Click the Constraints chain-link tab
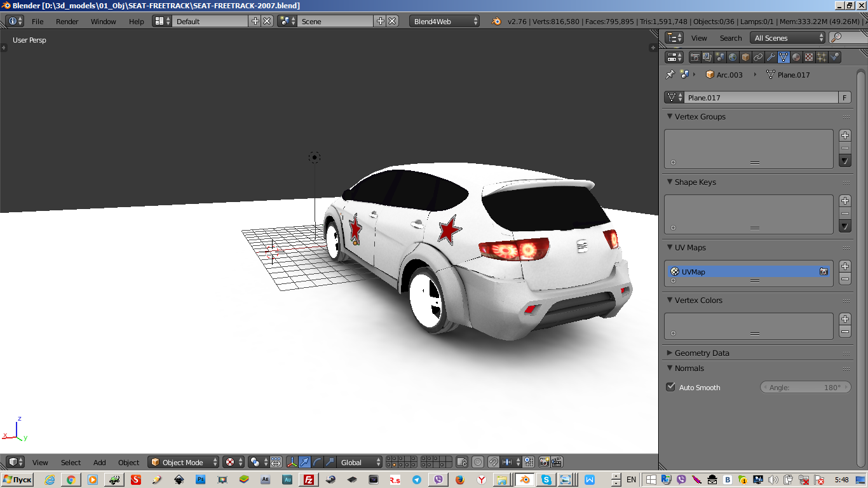868x488 pixels. (758, 57)
